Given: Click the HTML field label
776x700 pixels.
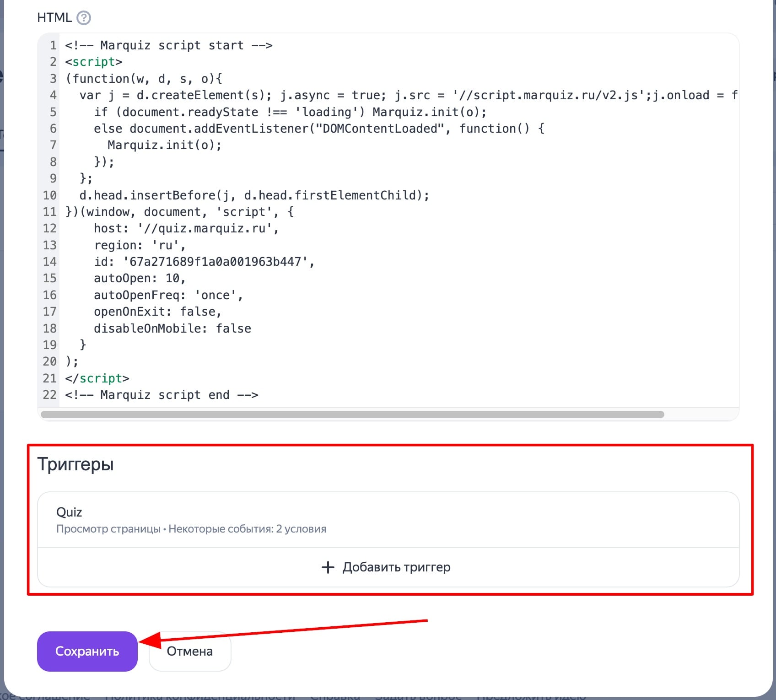Looking at the screenshot, I should click(54, 17).
